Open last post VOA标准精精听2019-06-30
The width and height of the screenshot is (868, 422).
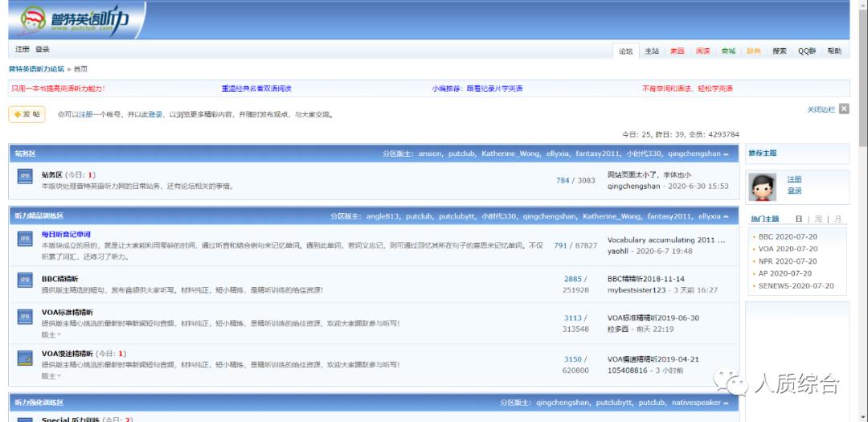[653, 318]
